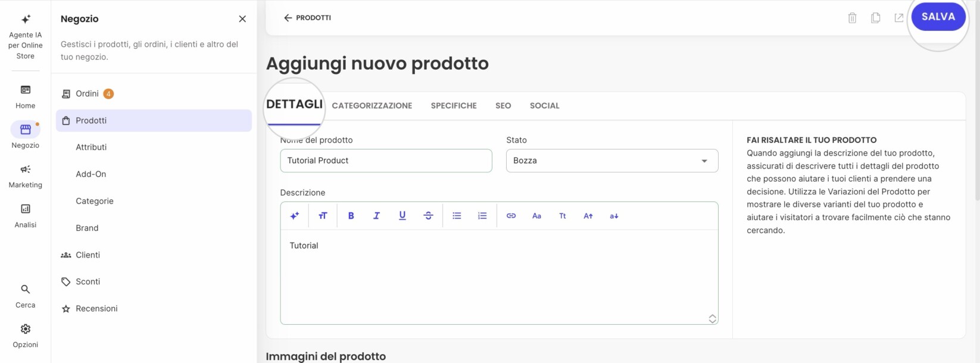Open Recensioni in the Negozio menu
This screenshot has width=980, height=363.
pyautogui.click(x=154, y=308)
